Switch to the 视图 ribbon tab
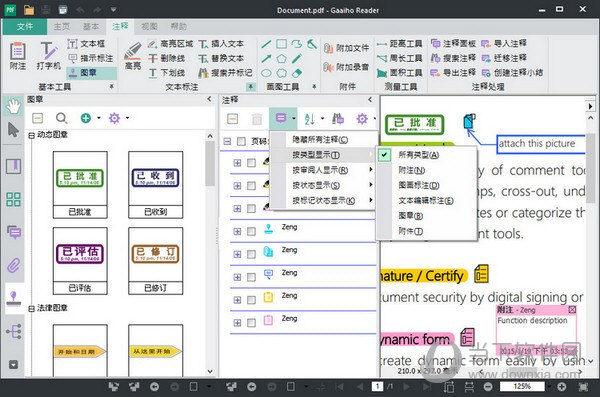This screenshot has width=600, height=397. pos(149,26)
